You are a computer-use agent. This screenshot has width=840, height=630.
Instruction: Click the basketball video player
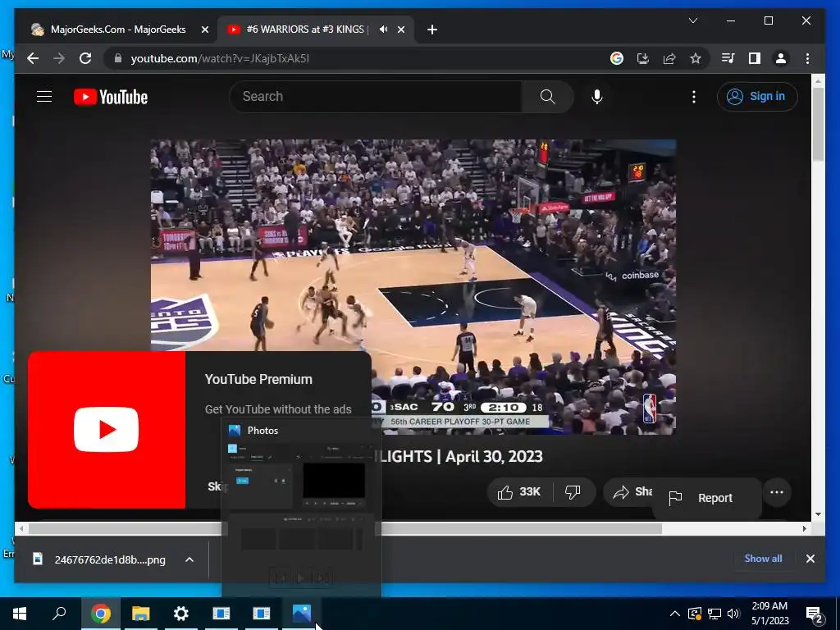coord(413,286)
